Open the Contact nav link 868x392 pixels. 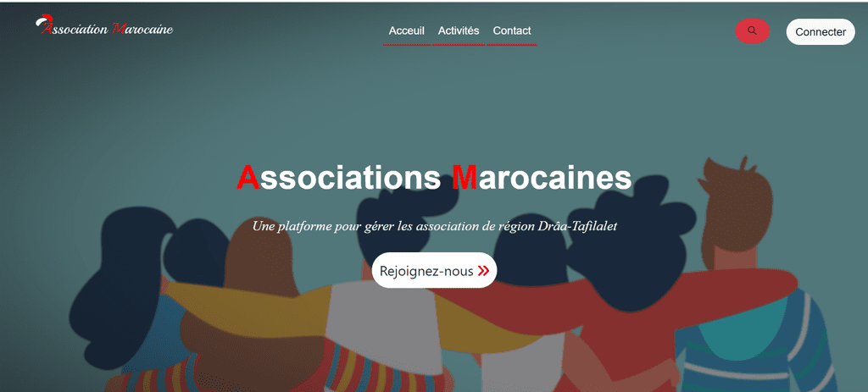(511, 31)
